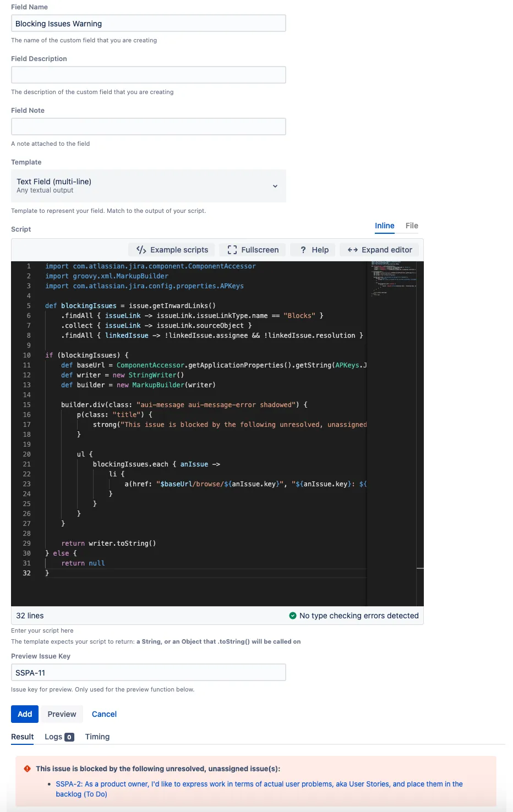Viewport: 513px width, 812px height.
Task: Focus the Field Description input
Action: click(x=149, y=75)
